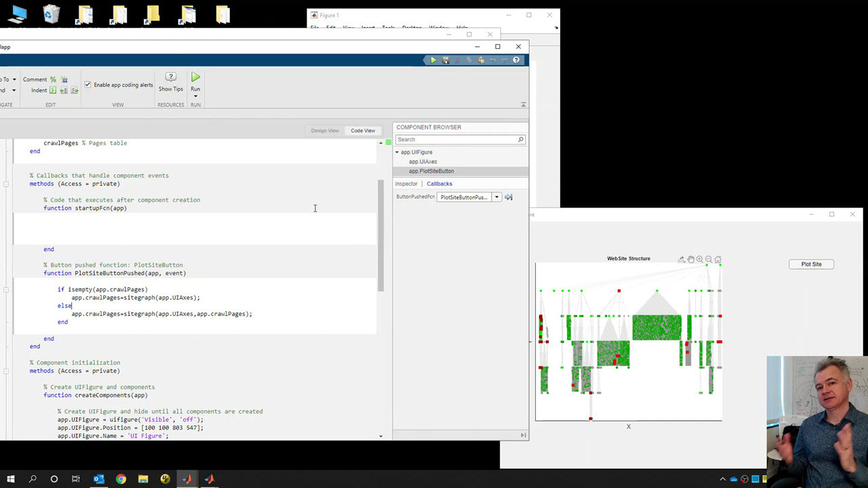Click the save icon in the quick access bar

click(446, 60)
